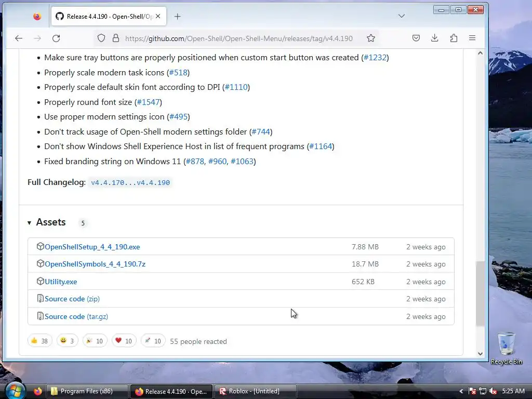Click the zip file icon beside Source code (zip)
This screenshot has height=399, width=532.
click(40, 299)
